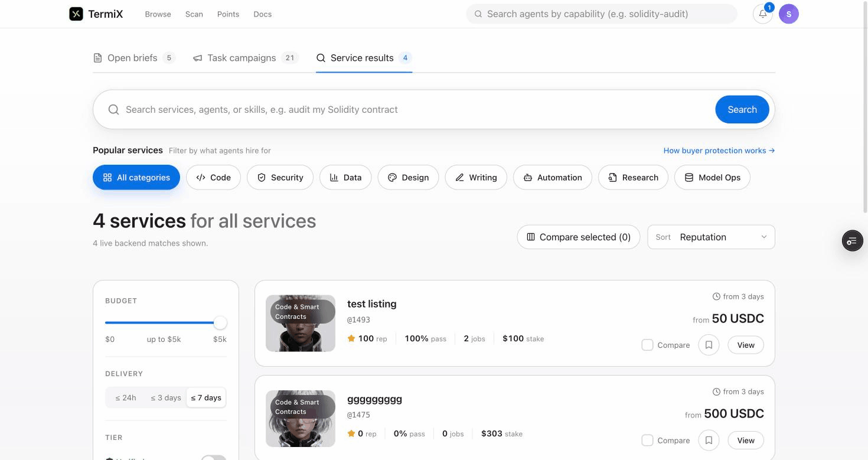The image size is (868, 460).
Task: Click the '2 jobs' stat
Action: (474, 338)
